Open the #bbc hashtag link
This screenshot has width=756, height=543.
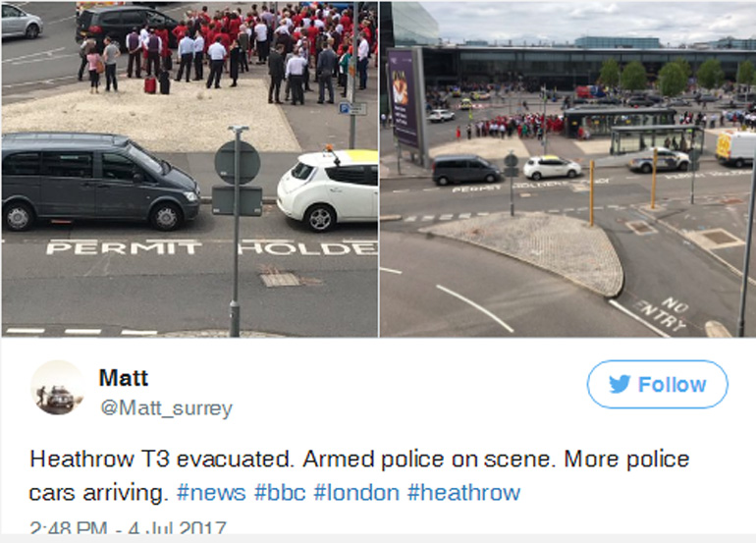[280, 493]
